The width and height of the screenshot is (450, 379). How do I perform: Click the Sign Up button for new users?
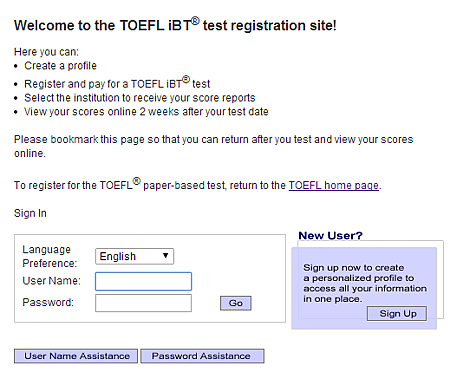(x=397, y=314)
